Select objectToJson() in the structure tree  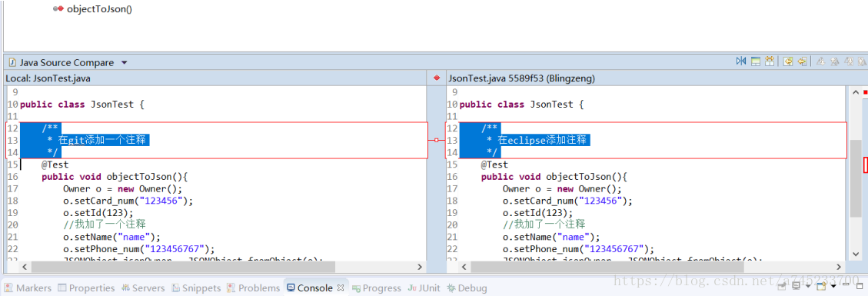pyautogui.click(x=99, y=9)
